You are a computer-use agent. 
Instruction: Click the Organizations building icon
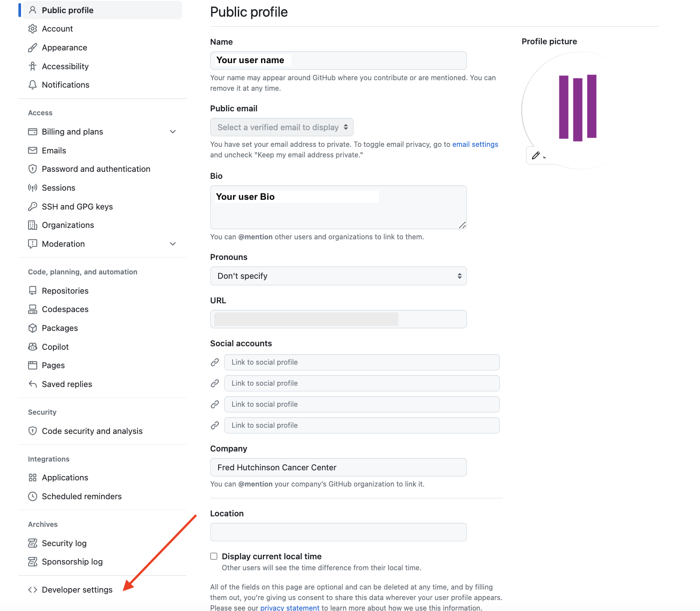coord(33,225)
